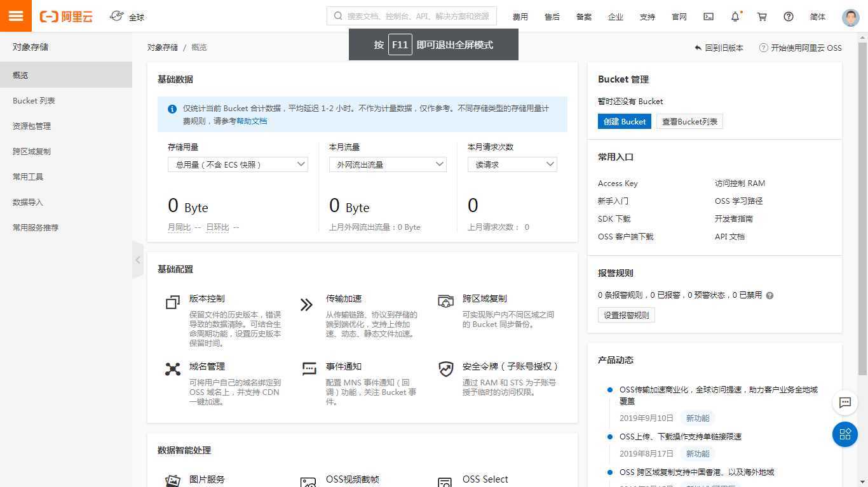Open the 开发者指南 link
Viewport: 868px width, 487px height.
tap(734, 218)
